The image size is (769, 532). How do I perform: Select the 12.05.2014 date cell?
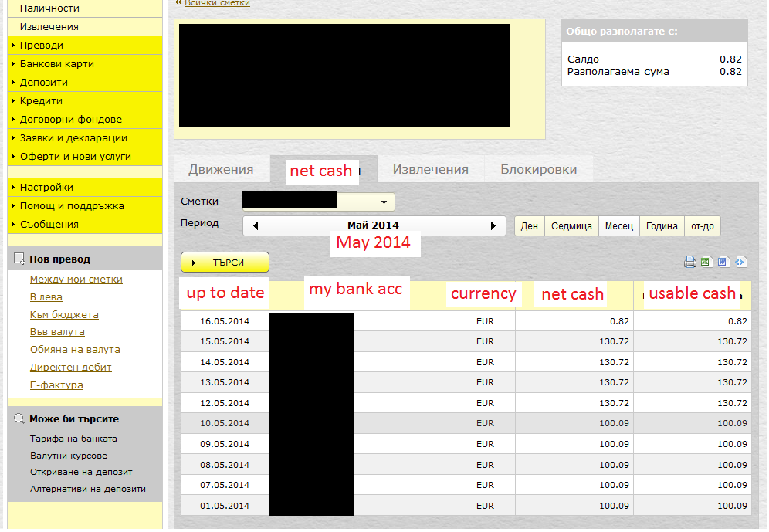pyautogui.click(x=225, y=402)
